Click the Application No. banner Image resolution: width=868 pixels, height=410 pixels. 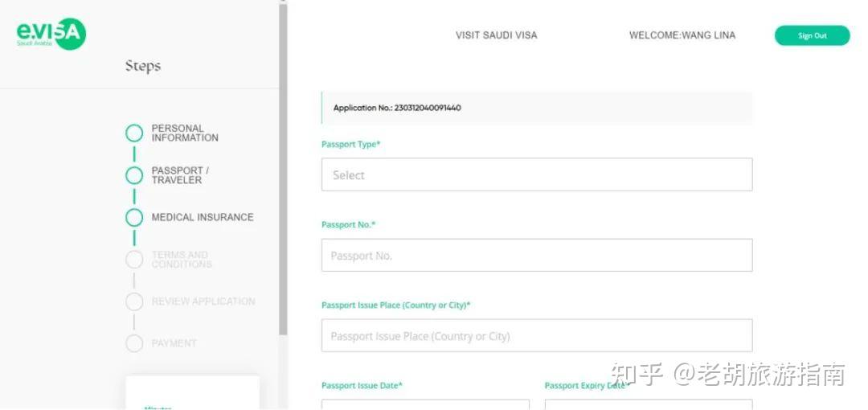point(536,108)
